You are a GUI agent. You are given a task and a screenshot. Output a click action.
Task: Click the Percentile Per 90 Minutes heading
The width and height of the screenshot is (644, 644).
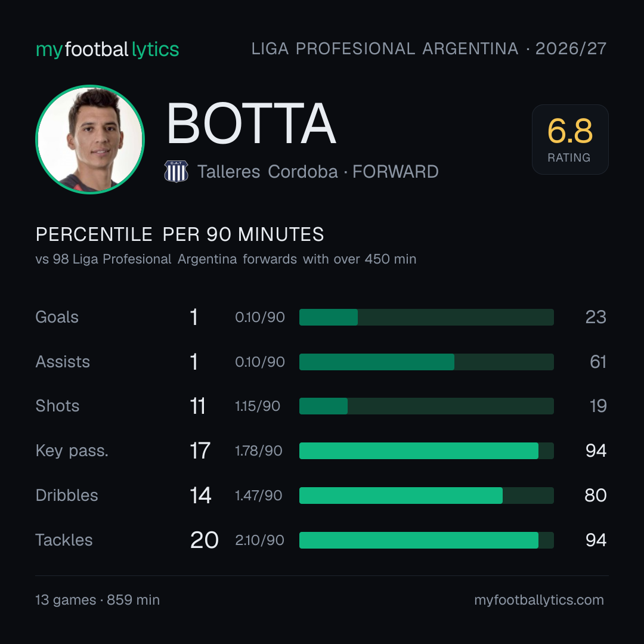pos(180,234)
